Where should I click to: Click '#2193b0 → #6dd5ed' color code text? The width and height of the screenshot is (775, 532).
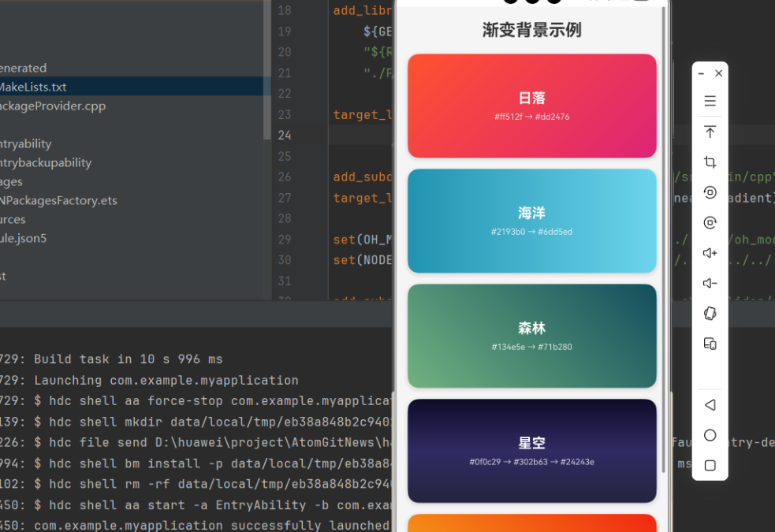pyautogui.click(x=532, y=232)
